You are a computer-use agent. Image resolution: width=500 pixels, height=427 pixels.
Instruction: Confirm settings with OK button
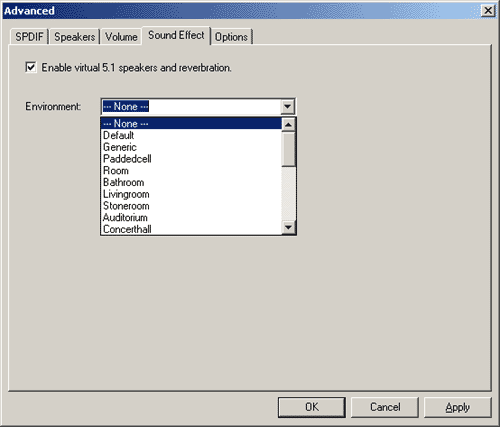[312, 407]
